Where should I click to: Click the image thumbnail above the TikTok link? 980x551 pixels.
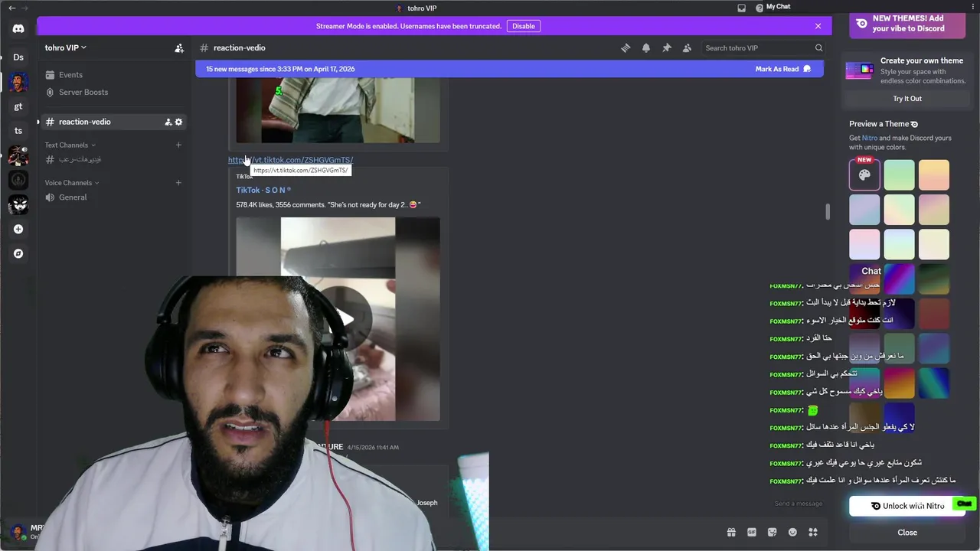[338, 109]
